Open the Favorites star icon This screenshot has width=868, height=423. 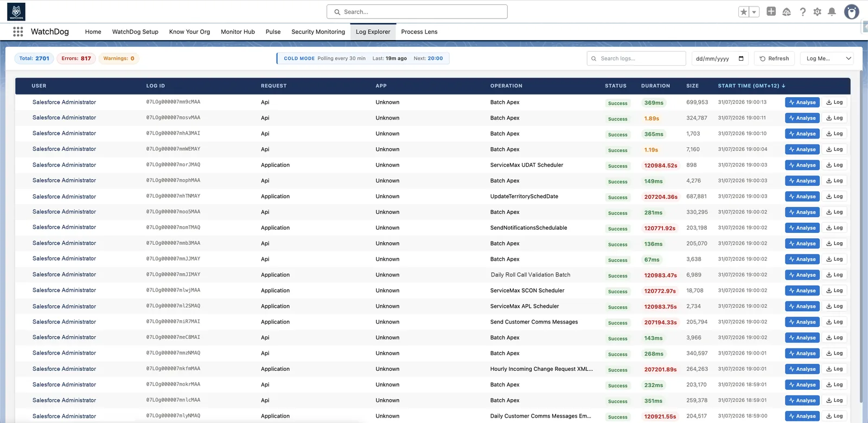(744, 12)
